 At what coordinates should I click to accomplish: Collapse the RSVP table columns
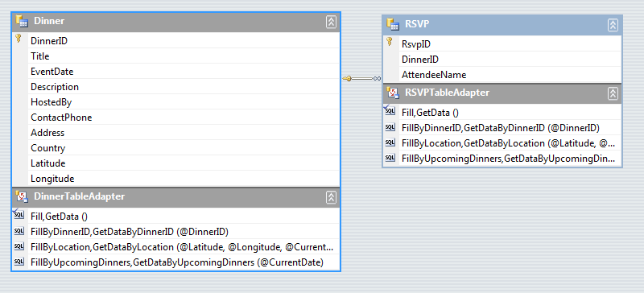tap(613, 25)
